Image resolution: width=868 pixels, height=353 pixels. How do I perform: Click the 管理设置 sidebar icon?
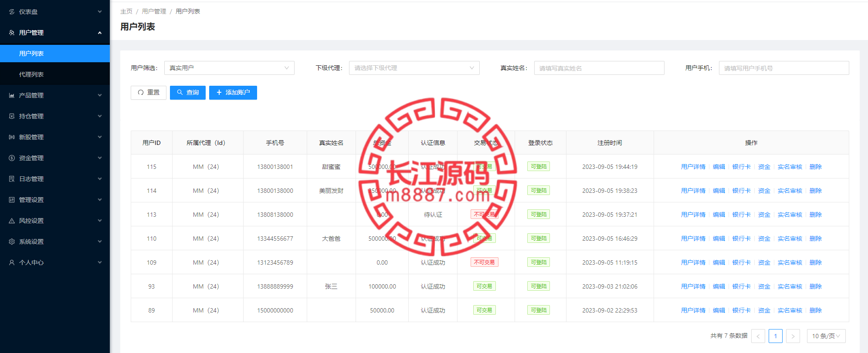click(x=12, y=200)
